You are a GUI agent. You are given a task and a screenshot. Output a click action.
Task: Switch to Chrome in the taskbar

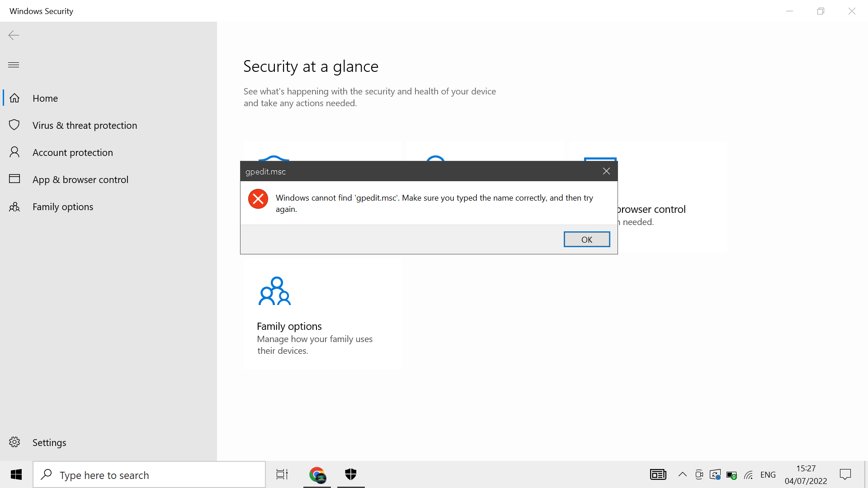[317, 474]
